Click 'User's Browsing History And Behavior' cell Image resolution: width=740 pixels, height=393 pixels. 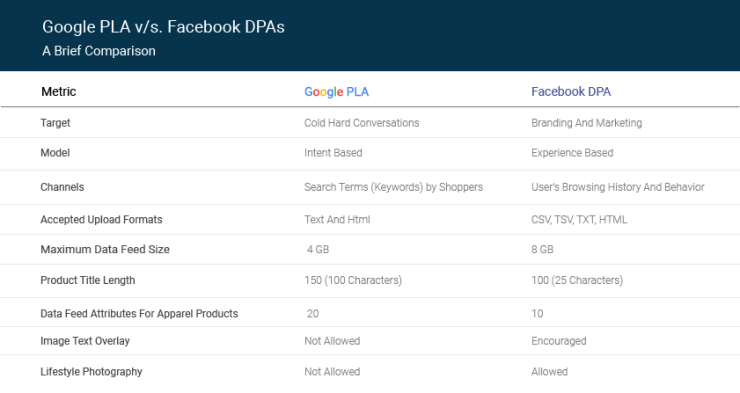tap(618, 187)
